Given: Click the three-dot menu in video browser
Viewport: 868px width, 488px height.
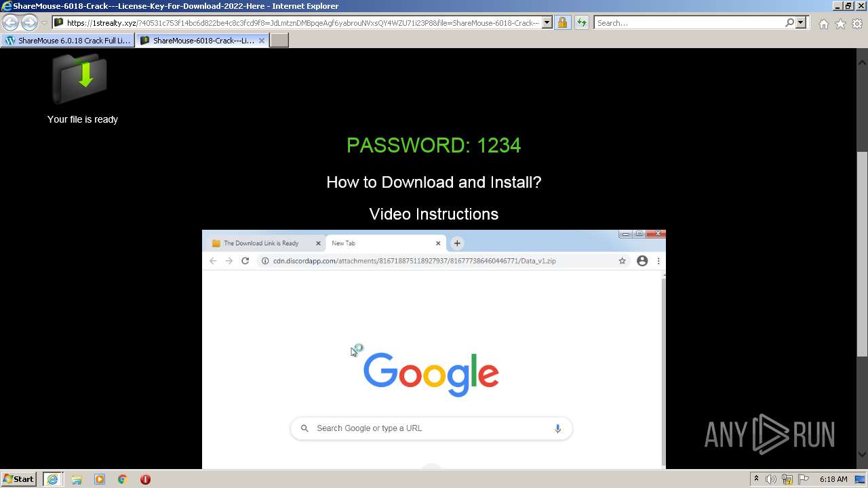Looking at the screenshot, I should click(658, 261).
